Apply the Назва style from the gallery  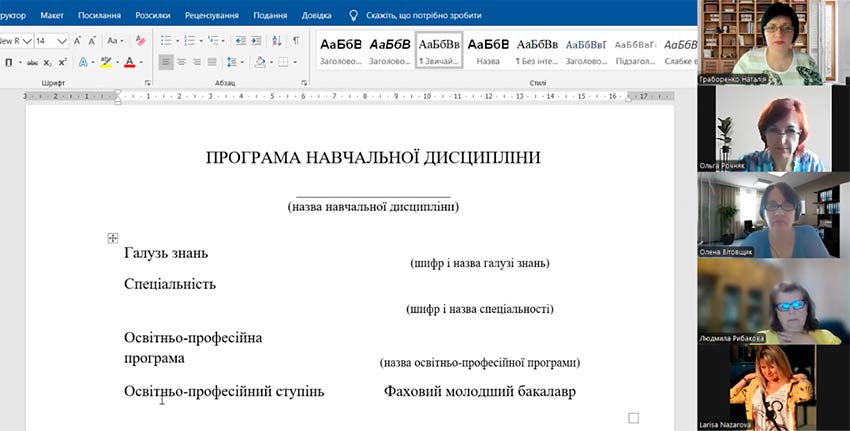pos(488,51)
